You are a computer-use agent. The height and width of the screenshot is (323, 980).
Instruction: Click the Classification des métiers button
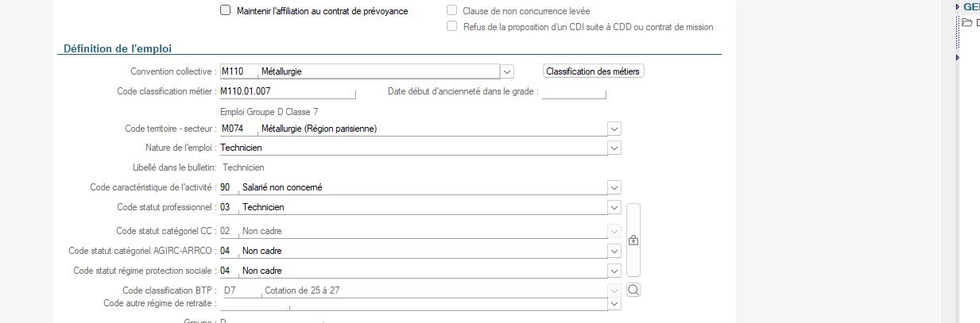pyautogui.click(x=594, y=71)
